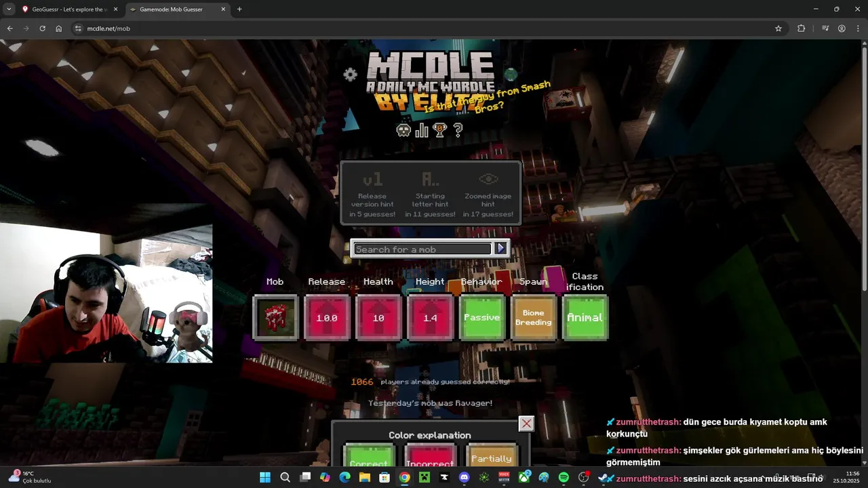This screenshot has height=488, width=868.
Task: Focus the Search for a mob field
Action: click(x=422, y=249)
